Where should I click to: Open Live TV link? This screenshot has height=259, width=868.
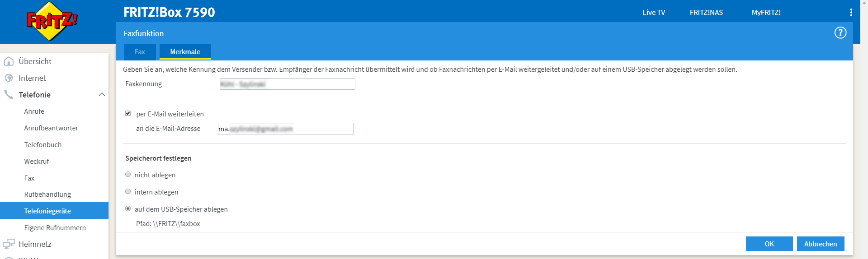pos(654,13)
